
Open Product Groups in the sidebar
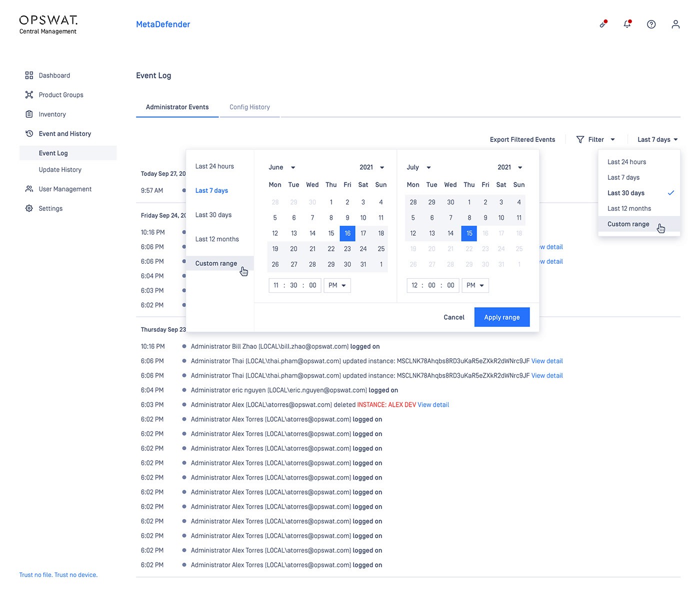(x=61, y=95)
